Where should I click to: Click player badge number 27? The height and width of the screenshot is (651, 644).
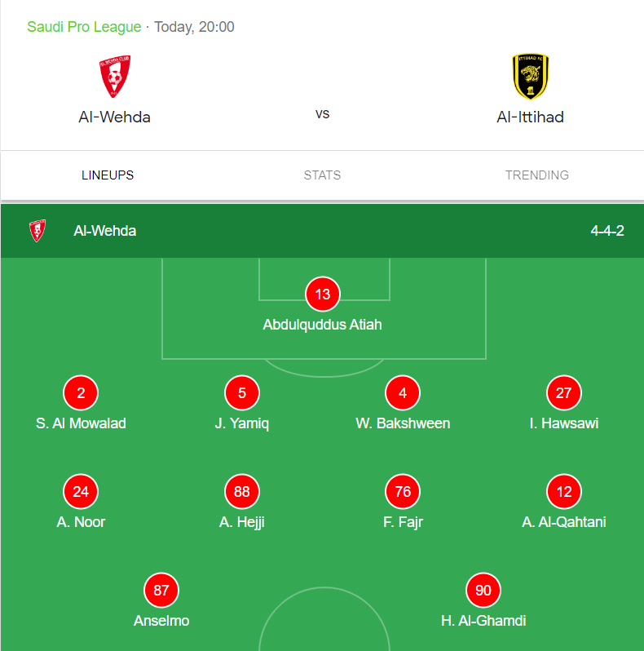pyautogui.click(x=564, y=393)
